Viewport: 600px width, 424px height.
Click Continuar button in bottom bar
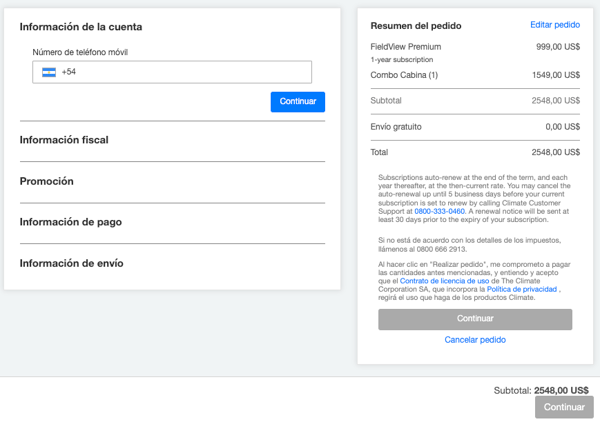pos(564,407)
